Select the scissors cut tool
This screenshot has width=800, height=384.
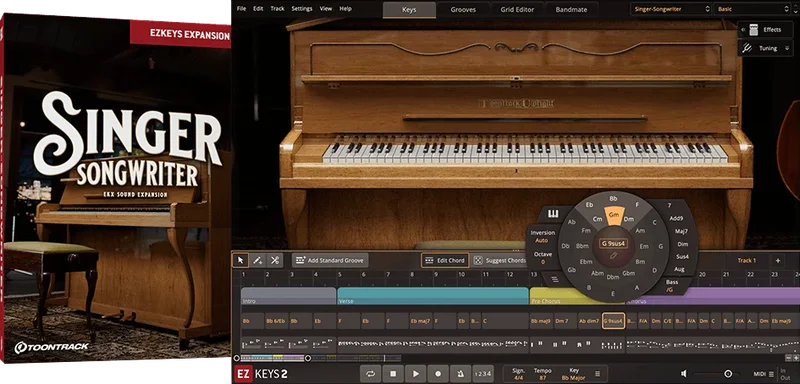tap(274, 260)
